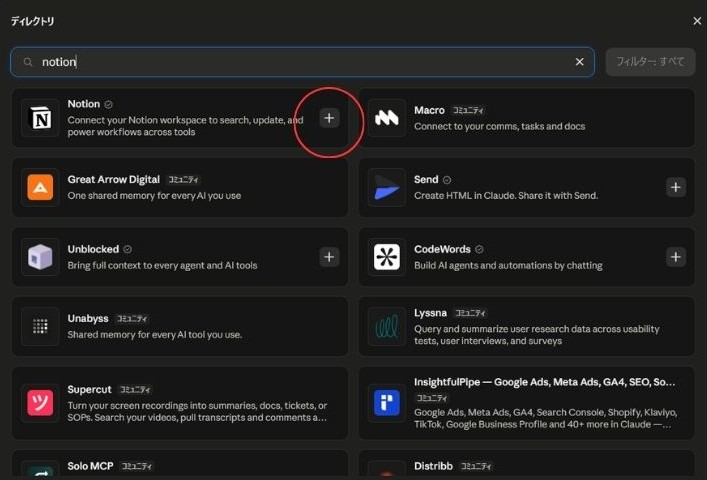Image resolution: width=707 pixels, height=480 pixels.
Task: Open the Solo MCP connector title
Action: [90, 466]
